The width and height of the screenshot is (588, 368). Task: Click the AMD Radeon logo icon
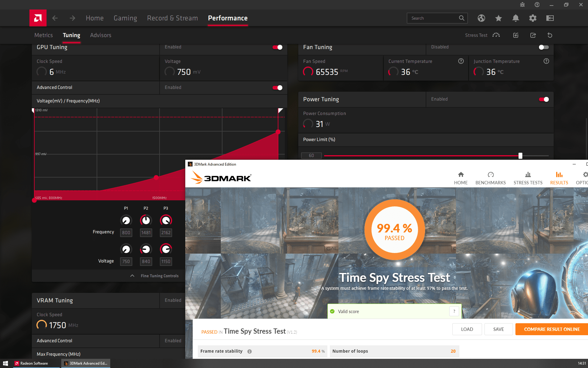[x=38, y=18]
